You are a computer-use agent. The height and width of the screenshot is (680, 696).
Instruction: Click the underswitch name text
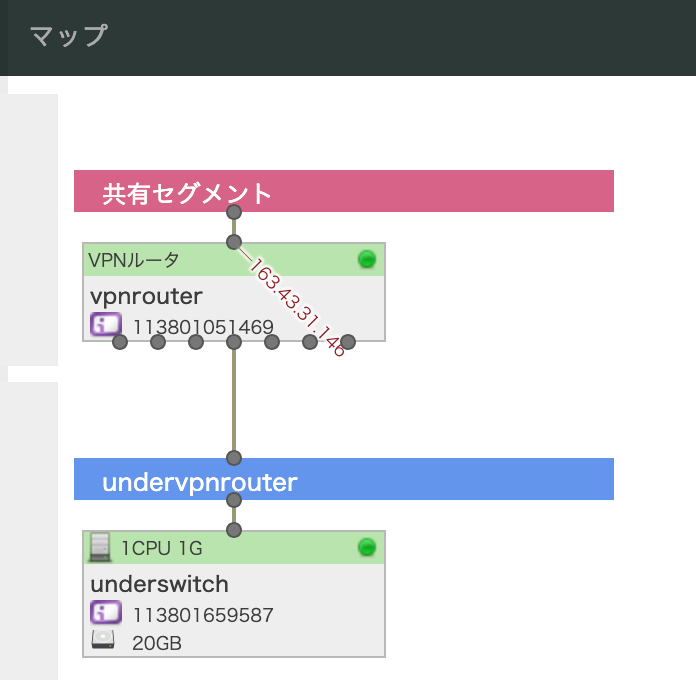point(159,584)
